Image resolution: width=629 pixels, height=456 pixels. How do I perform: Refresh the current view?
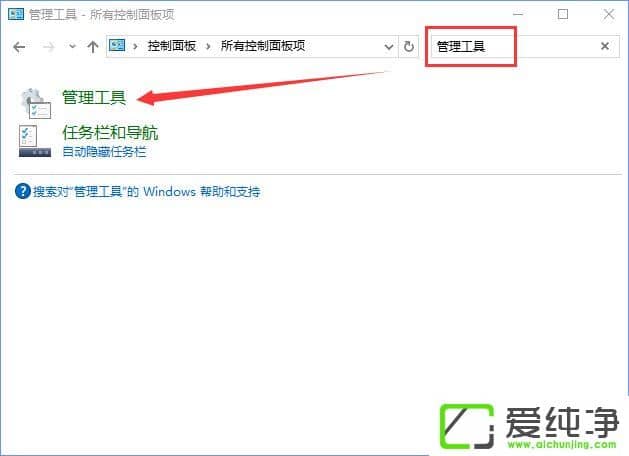click(409, 47)
